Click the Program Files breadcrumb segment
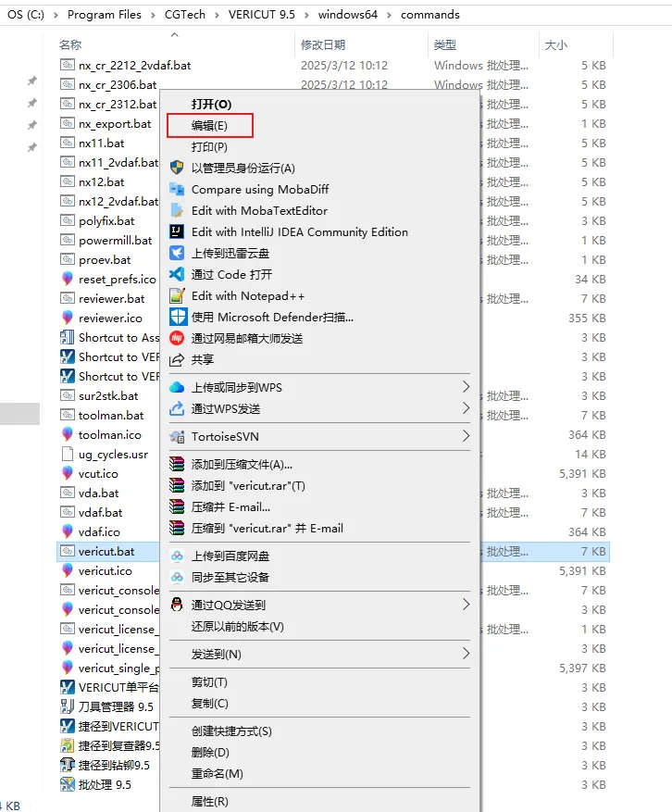Image resolution: width=672 pixels, height=812 pixels. 104,15
